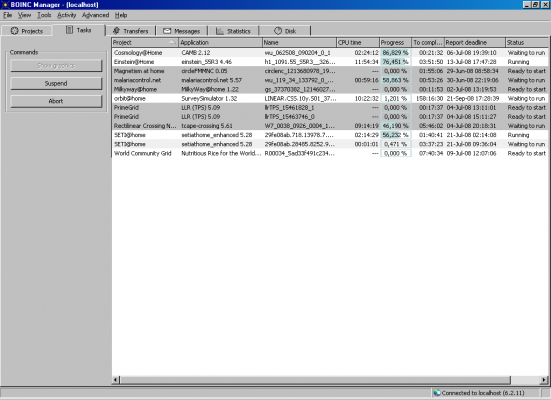Select the PrimeGrid llrTPS_15461828_1 task

point(330,108)
